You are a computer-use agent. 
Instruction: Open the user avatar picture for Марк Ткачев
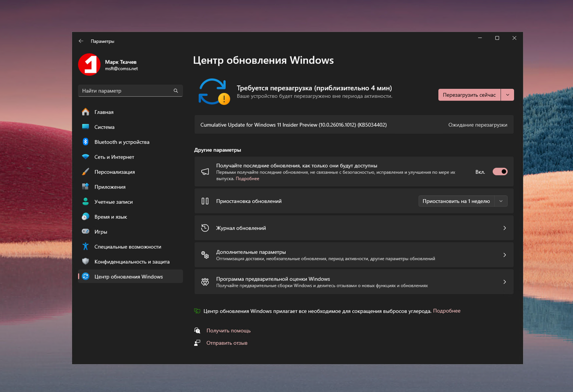[x=89, y=65]
